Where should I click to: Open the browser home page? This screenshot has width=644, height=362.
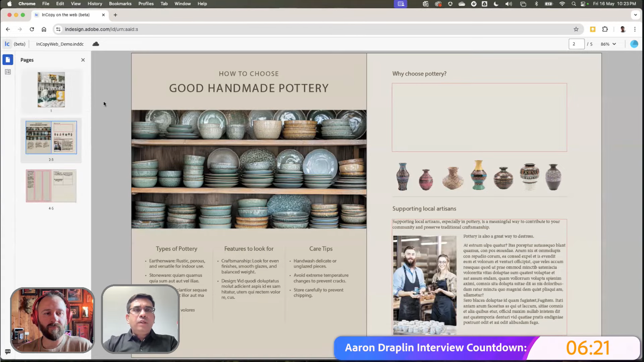pyautogui.click(x=44, y=29)
